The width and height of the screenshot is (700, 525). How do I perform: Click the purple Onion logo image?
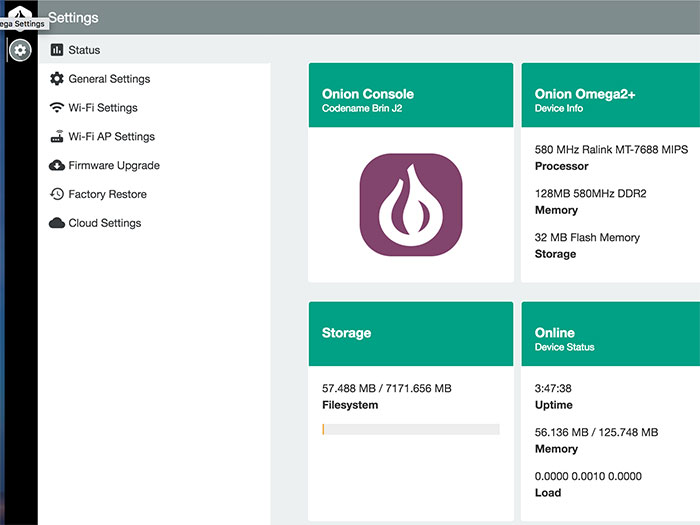[411, 204]
